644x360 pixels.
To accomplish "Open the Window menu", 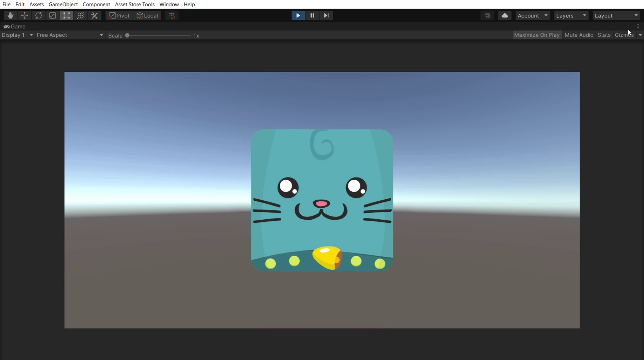I will 169,4.
